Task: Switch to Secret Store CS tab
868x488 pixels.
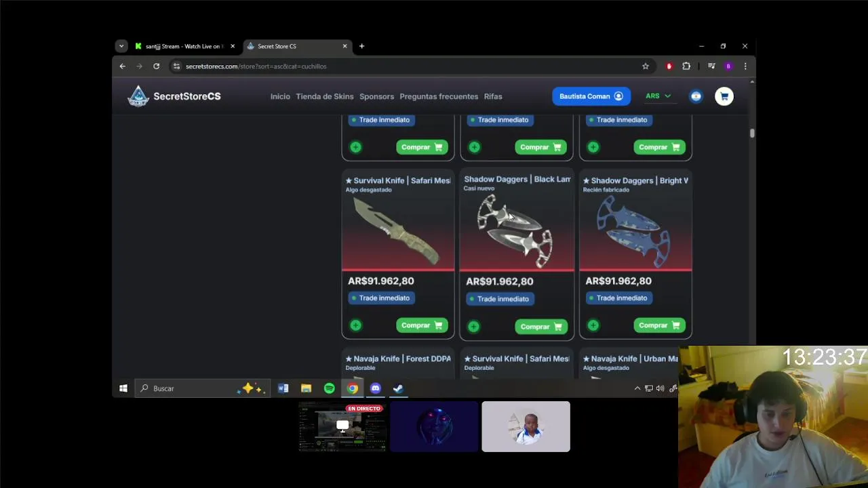Action: click(x=296, y=46)
